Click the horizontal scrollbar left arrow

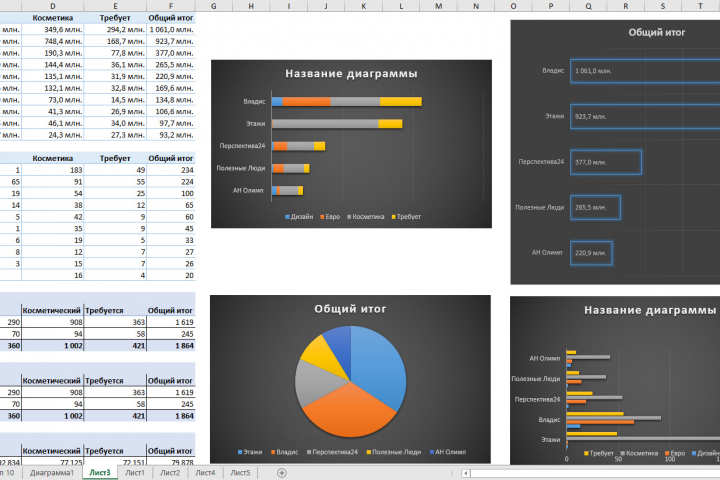pyautogui.click(x=466, y=473)
